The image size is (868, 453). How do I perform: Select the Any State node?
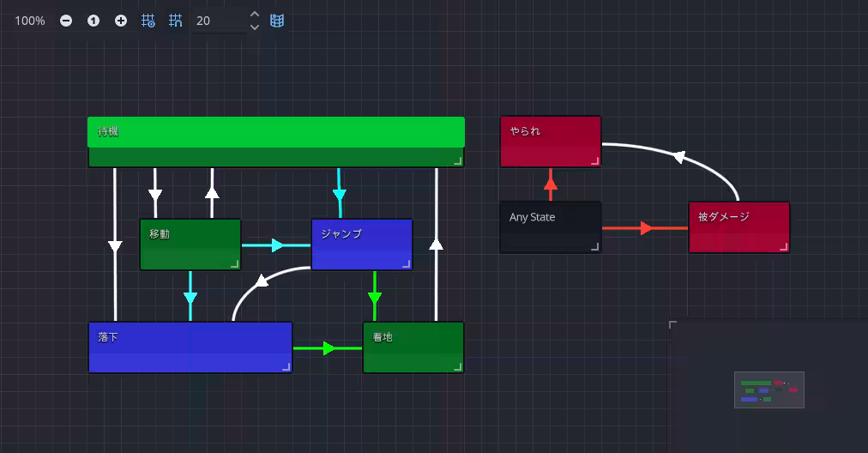(550, 227)
